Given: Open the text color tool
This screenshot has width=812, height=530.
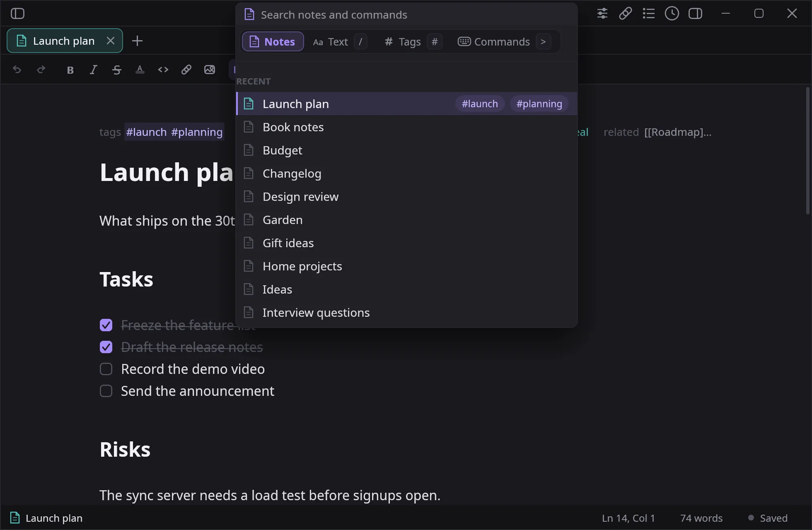Looking at the screenshot, I should pos(140,70).
